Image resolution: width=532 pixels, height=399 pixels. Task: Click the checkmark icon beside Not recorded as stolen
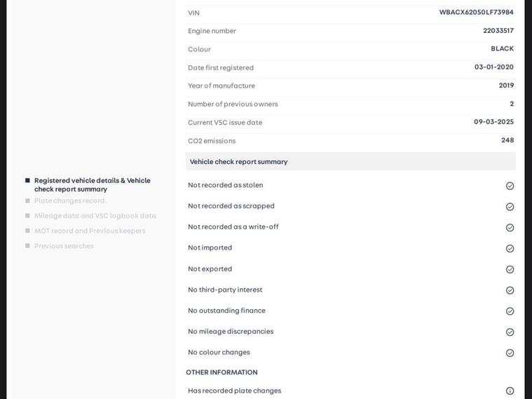tap(510, 186)
